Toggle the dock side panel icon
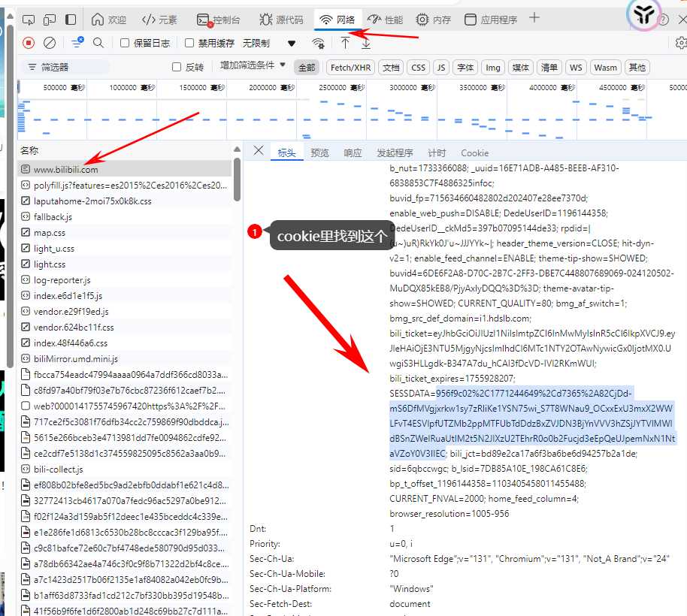The height and width of the screenshot is (616, 687). click(x=71, y=20)
